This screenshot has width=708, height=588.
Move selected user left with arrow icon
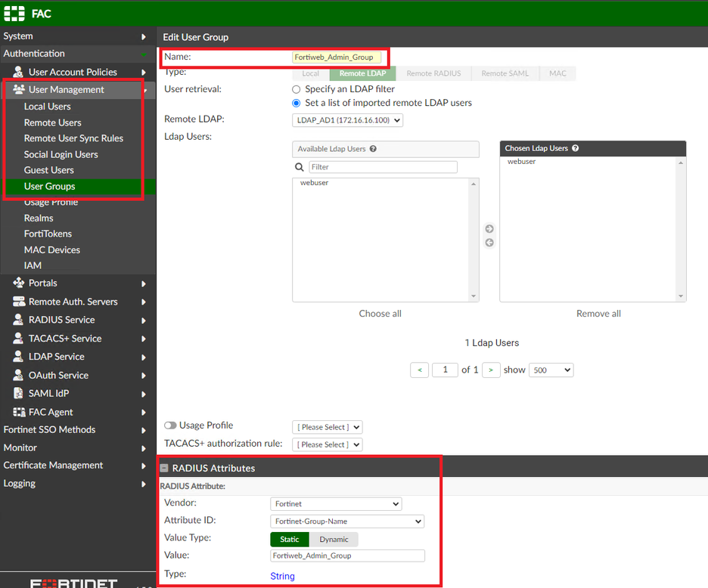489,243
